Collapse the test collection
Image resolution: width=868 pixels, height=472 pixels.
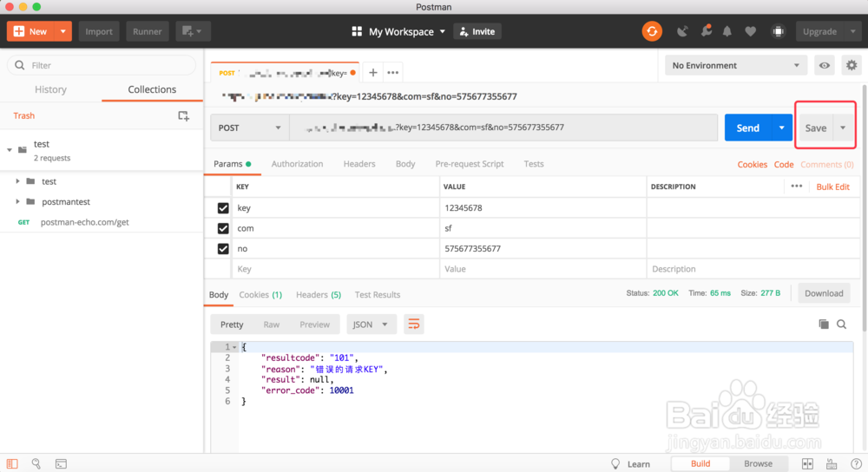[x=10, y=150]
